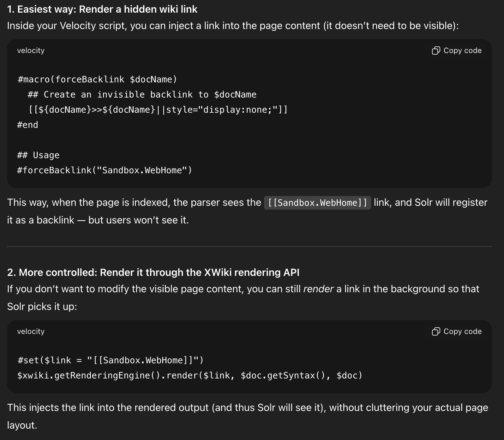Click the copy icon above the forceBacklink macro
The height and width of the screenshot is (440, 504).
(436, 51)
